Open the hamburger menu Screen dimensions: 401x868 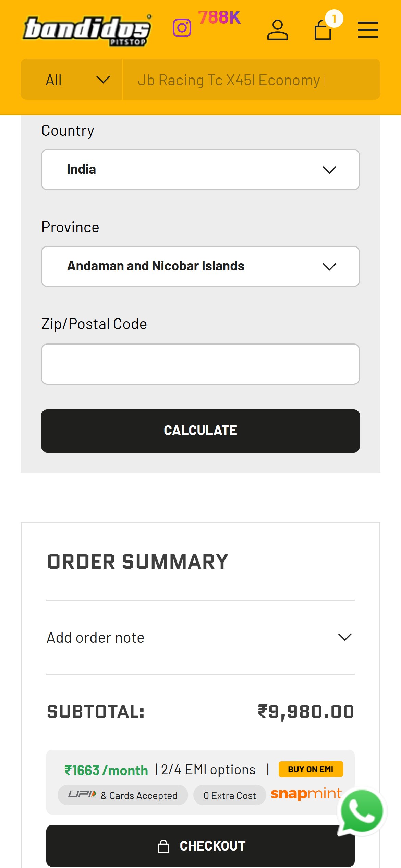[368, 30]
